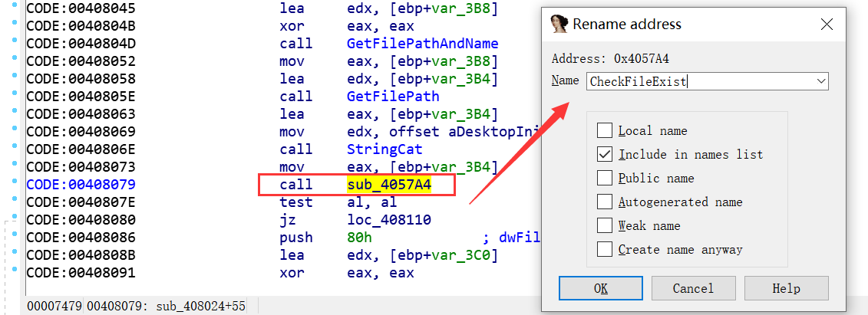Cancel the rename dialog
Screen dimensions: 868x315
click(693, 288)
